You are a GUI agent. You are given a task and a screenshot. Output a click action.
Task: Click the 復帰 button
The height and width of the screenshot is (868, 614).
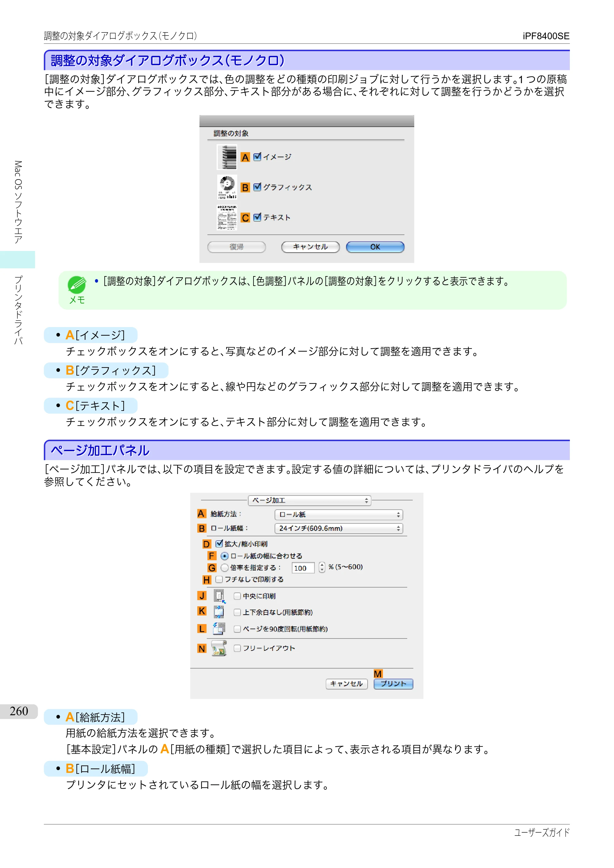click(x=237, y=247)
